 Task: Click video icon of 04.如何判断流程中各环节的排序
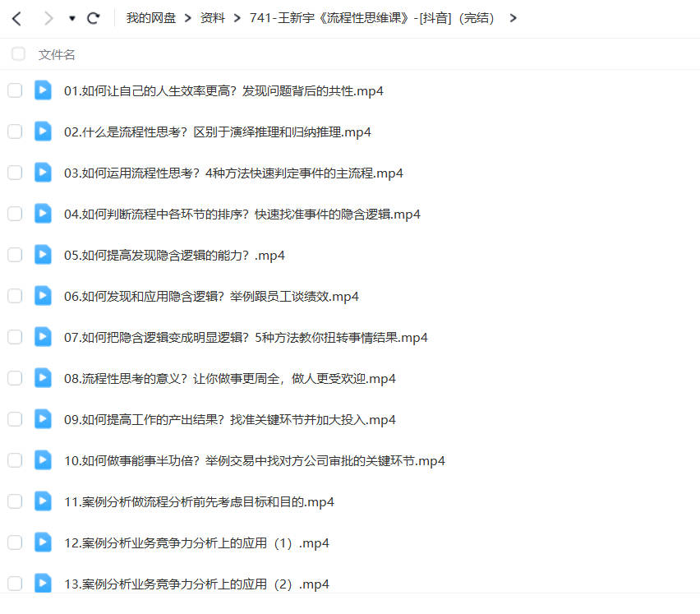pos(43,214)
